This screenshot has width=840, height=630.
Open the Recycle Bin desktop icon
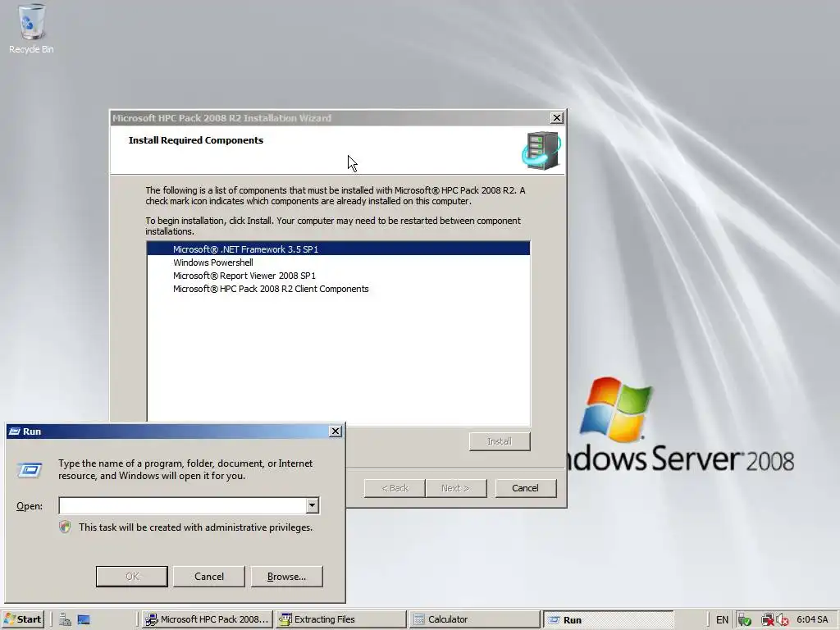[31, 29]
